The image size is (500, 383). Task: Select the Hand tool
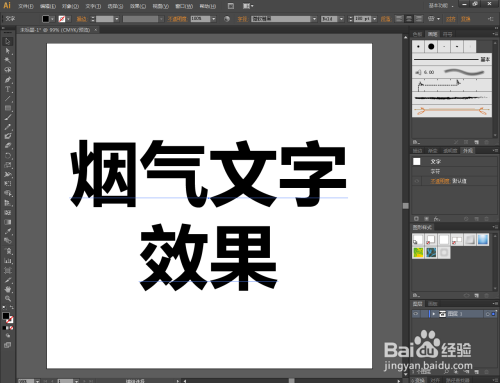pyautogui.click(x=8, y=289)
